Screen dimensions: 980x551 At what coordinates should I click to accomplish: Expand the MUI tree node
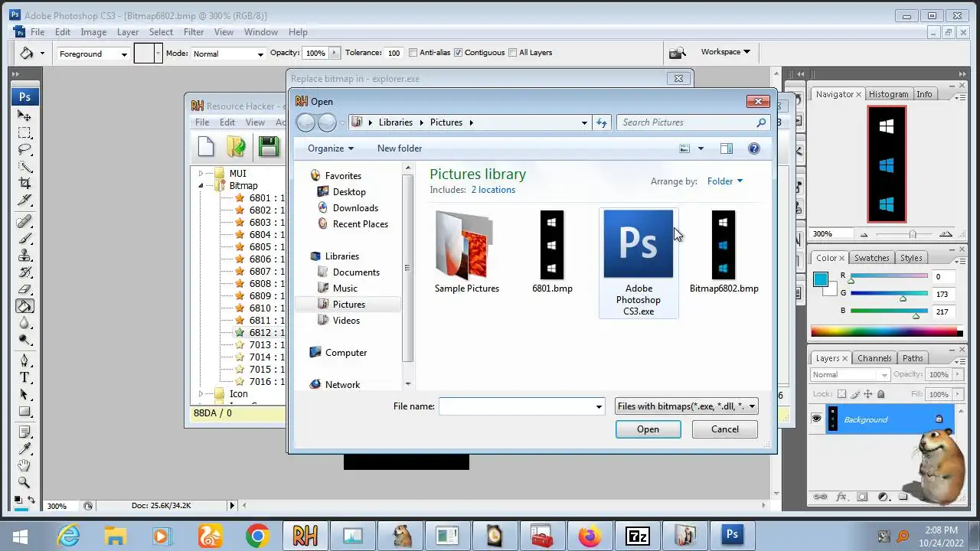(x=201, y=174)
